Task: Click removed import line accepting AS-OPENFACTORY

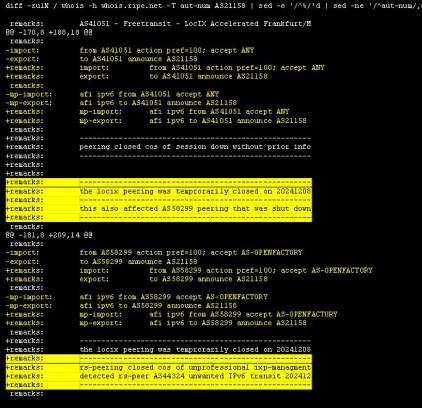Action: (x=154, y=253)
